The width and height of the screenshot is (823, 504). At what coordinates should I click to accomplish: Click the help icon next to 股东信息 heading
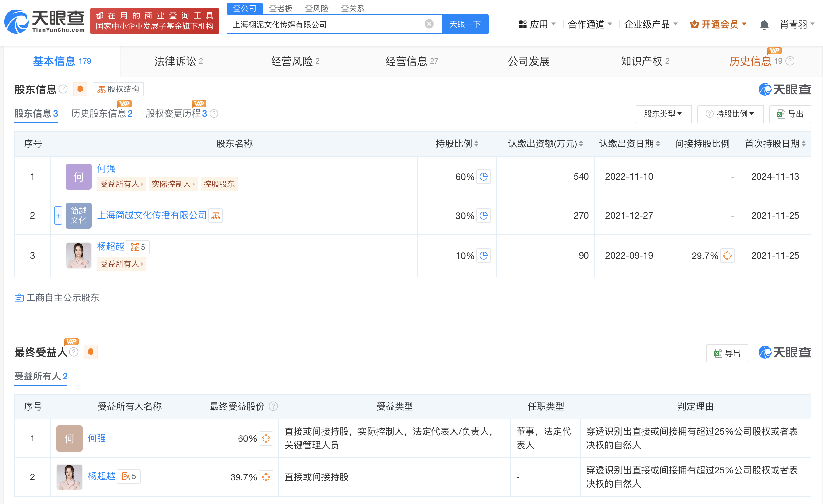[63, 89]
